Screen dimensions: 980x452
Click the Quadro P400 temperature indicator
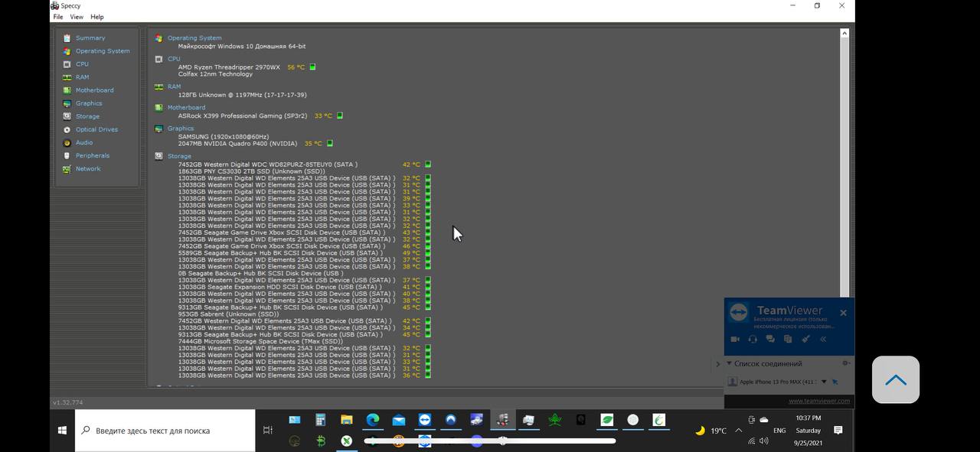point(330,143)
